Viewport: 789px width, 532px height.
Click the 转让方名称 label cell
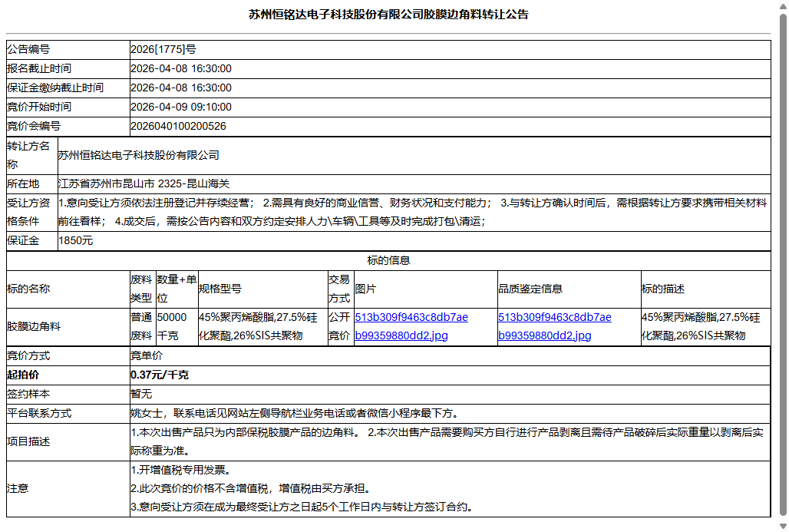31,156
